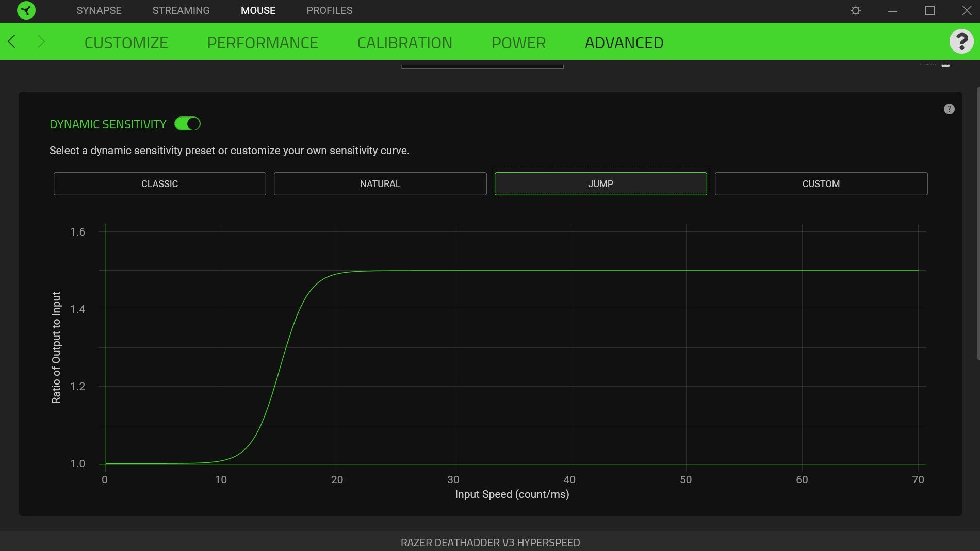Choose the Jump sensitivity preset

point(600,184)
